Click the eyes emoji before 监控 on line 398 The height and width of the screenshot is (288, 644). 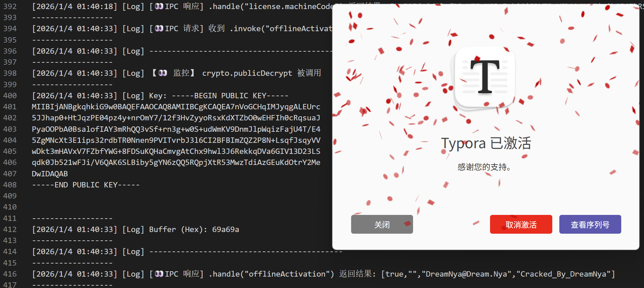pos(163,73)
